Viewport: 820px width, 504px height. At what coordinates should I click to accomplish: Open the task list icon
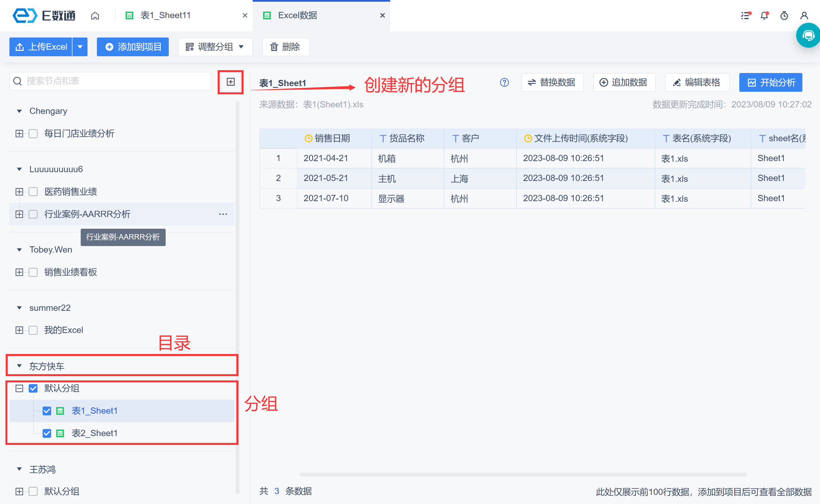[745, 16]
